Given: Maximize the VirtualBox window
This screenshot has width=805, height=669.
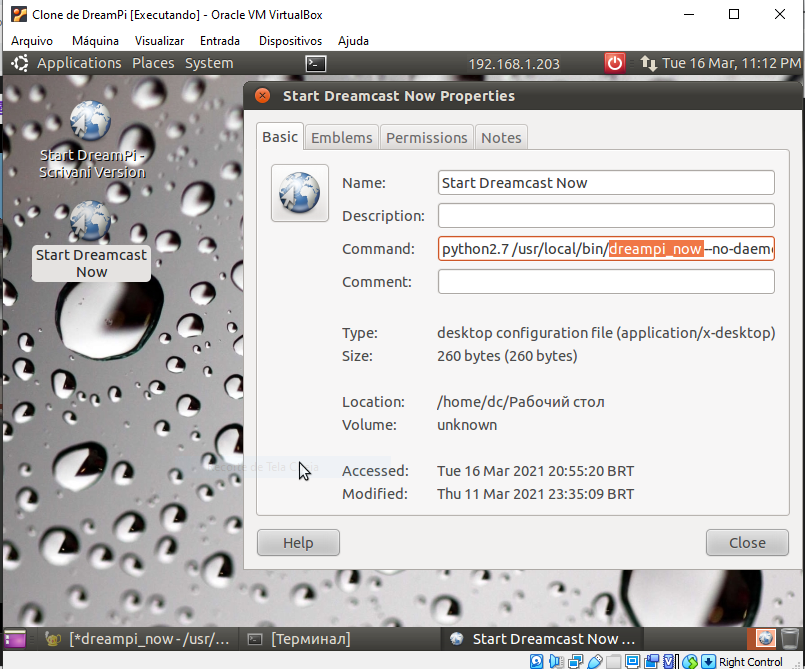Looking at the screenshot, I should tap(734, 14).
